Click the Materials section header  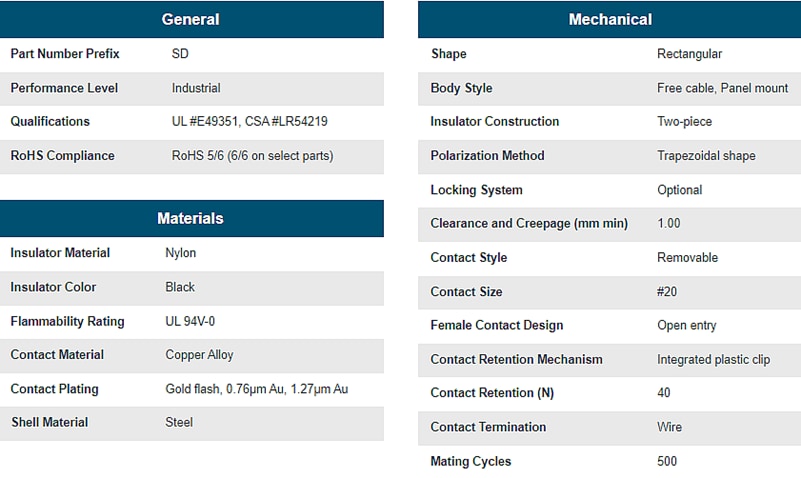(x=190, y=218)
